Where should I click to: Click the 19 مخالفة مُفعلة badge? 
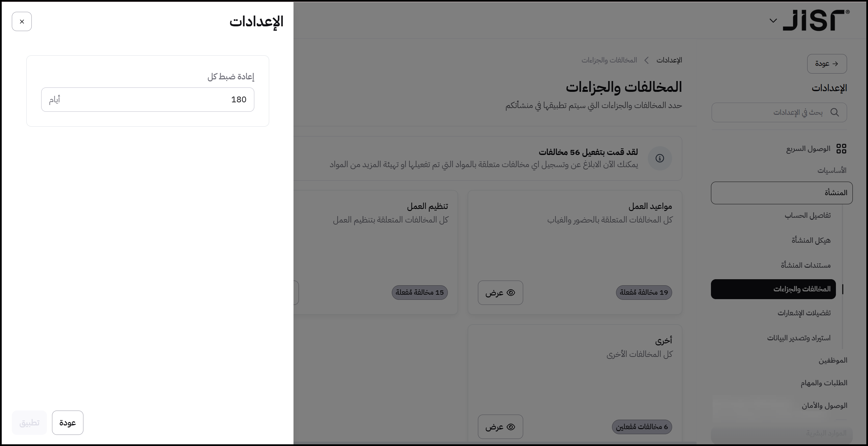click(x=644, y=292)
